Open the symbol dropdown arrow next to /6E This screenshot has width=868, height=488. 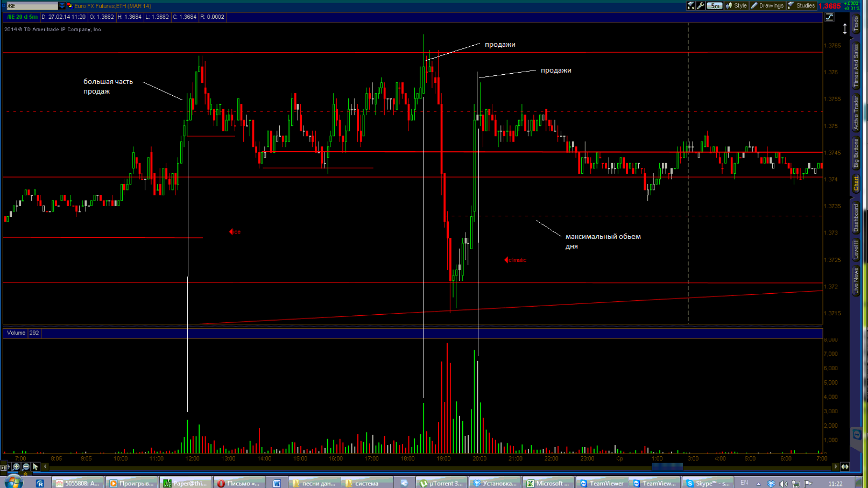62,5
